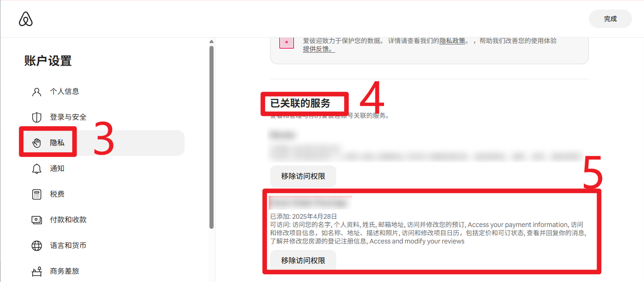Click the 税费 calculator icon

tap(37, 194)
